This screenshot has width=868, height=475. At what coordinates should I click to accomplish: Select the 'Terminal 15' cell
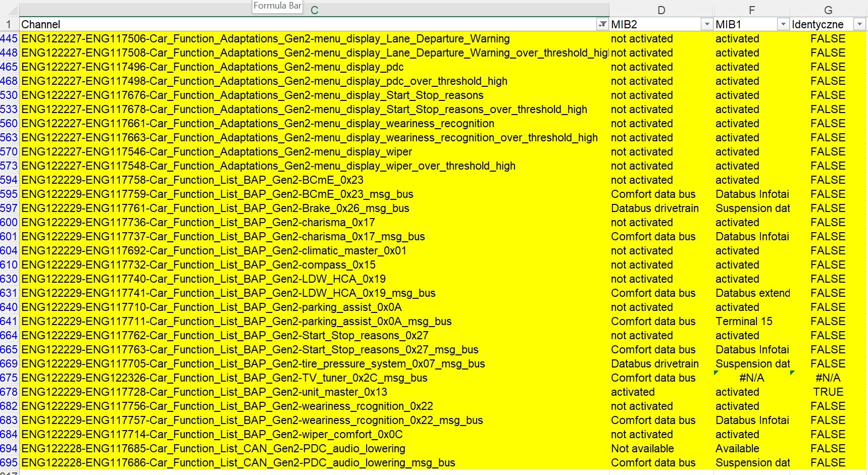pyautogui.click(x=744, y=322)
